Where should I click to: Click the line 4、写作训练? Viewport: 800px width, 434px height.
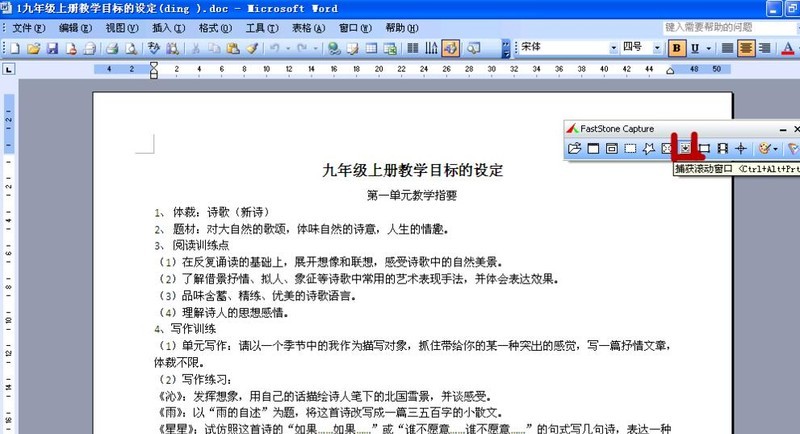(x=185, y=329)
